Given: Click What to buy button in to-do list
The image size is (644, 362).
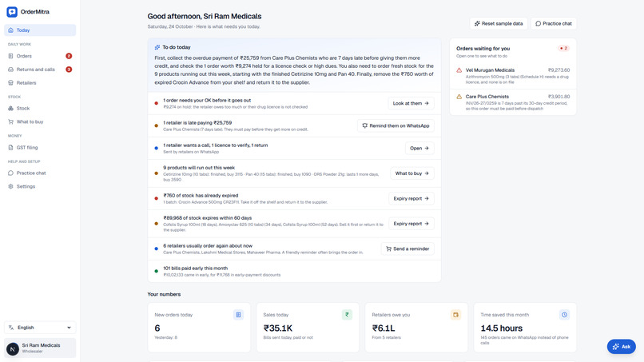Looking at the screenshot, I should click(412, 173).
